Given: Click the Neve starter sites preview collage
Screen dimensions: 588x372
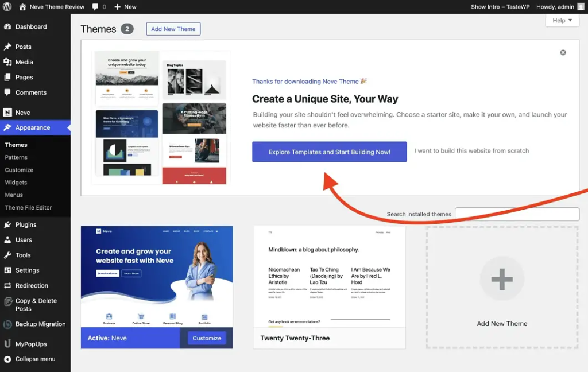Looking at the screenshot, I should tap(161, 117).
